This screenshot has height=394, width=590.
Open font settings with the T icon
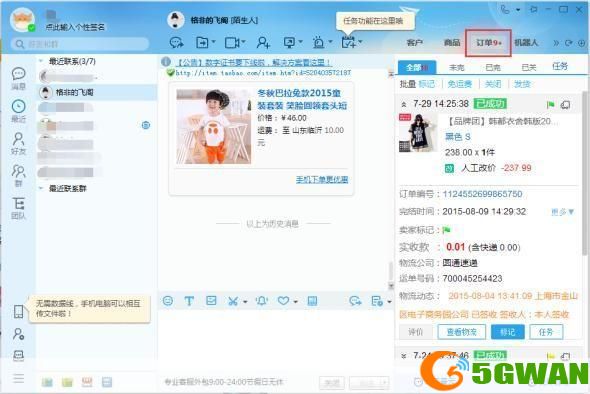click(189, 301)
